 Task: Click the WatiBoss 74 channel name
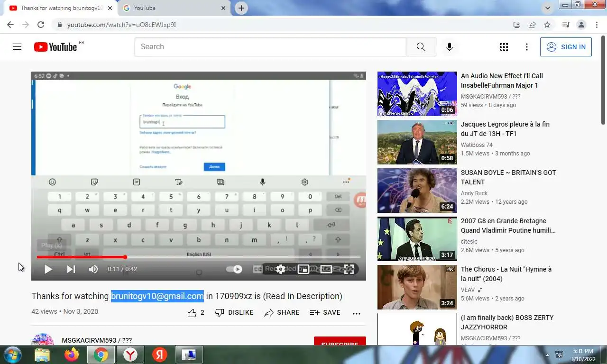[477, 145]
